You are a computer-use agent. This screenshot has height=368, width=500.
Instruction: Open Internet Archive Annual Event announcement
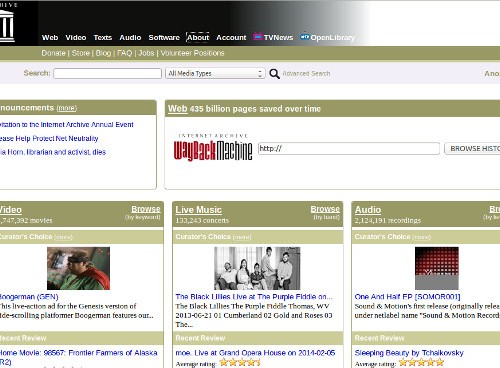(x=66, y=125)
